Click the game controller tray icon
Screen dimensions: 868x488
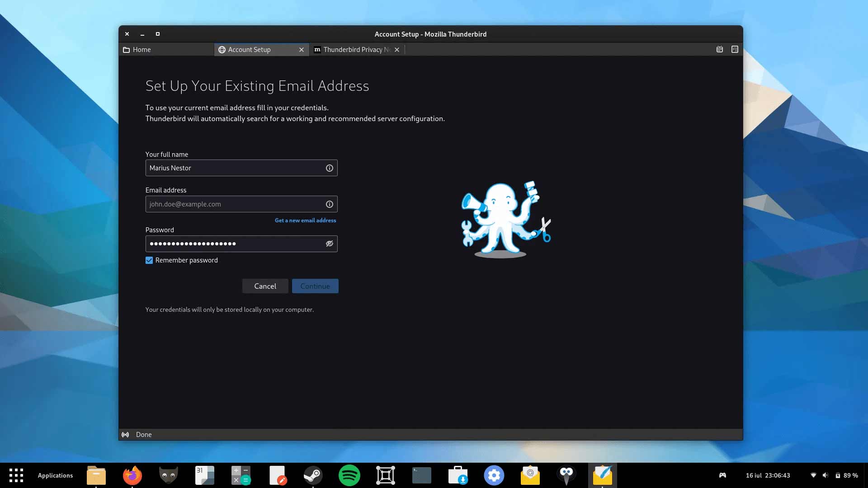pos(722,475)
